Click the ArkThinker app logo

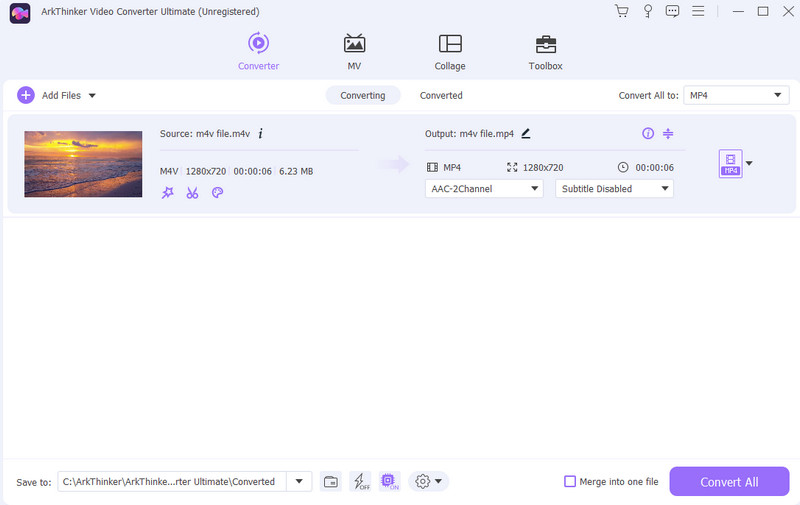click(20, 13)
